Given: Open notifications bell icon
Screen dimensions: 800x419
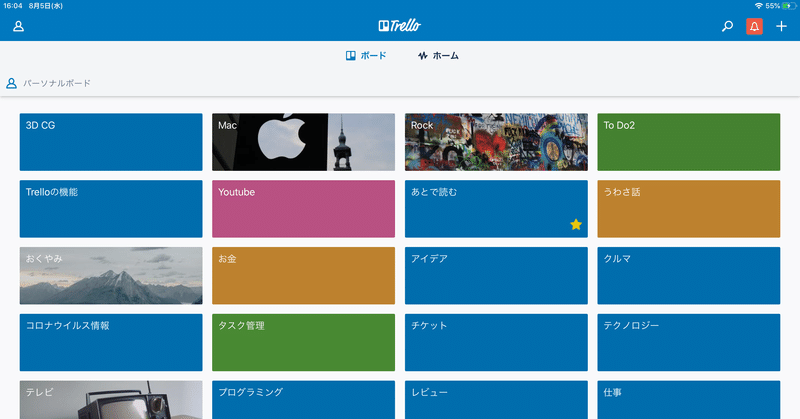Looking at the screenshot, I should [754, 26].
